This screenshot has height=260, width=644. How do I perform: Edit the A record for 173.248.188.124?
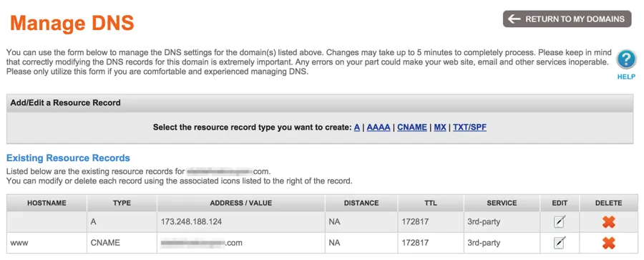coord(560,222)
